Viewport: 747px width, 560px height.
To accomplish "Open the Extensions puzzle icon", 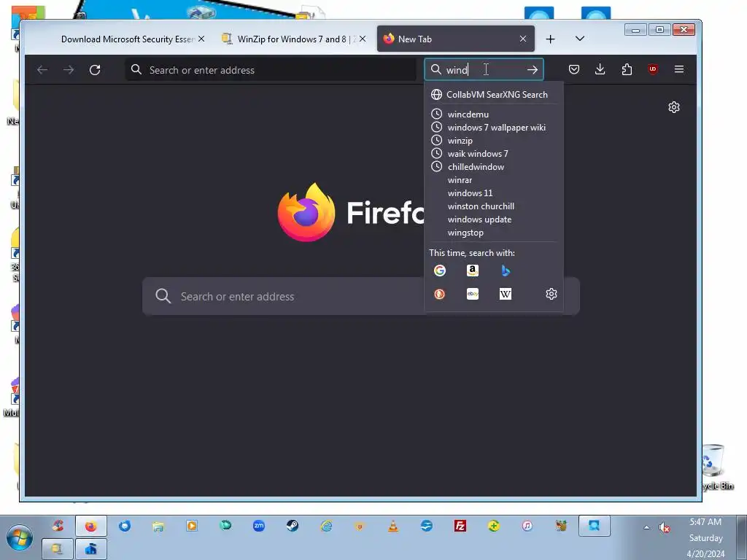I will pos(627,69).
